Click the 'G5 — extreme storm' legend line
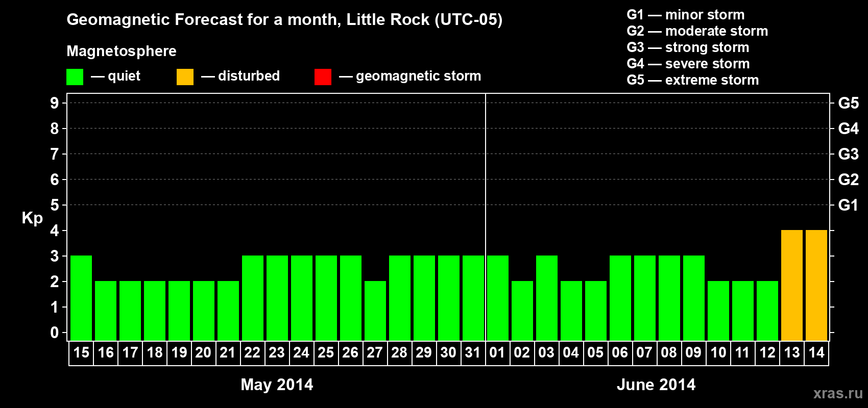 click(x=692, y=80)
